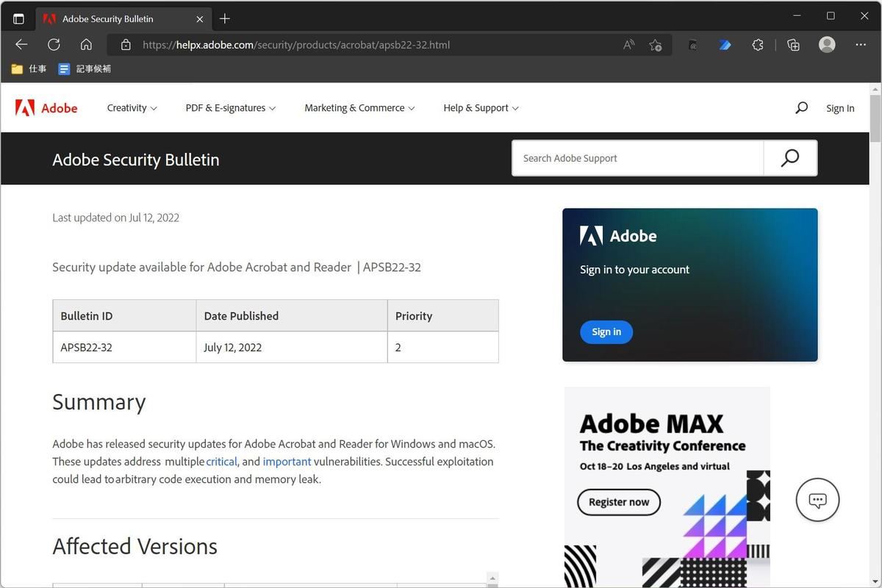This screenshot has width=882, height=588.
Task: Expand the PDF & E-signatures menu
Action: (x=230, y=108)
